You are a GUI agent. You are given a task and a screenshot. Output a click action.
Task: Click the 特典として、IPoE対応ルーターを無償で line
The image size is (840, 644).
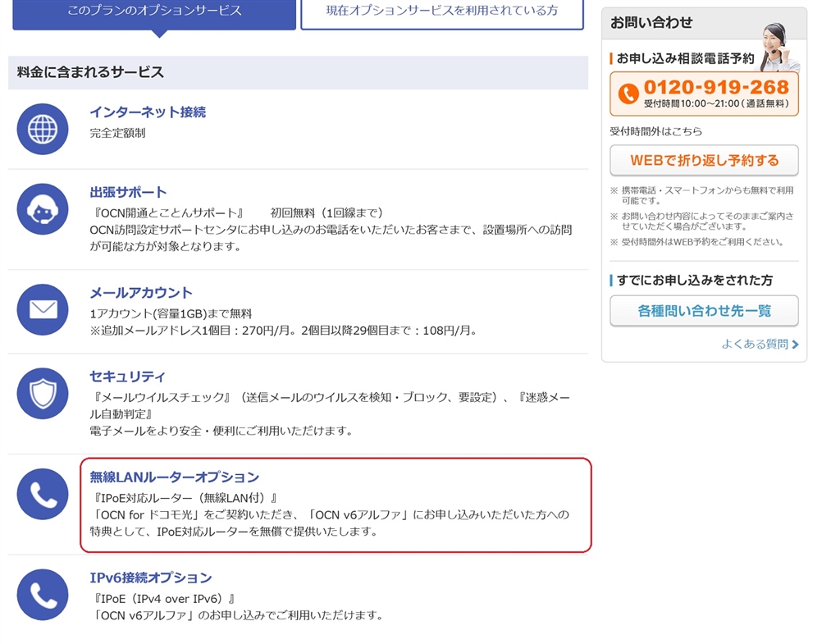click(x=234, y=532)
